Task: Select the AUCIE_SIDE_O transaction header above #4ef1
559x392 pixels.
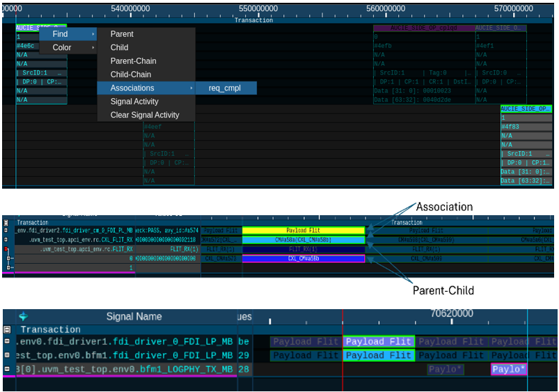Action: point(501,28)
